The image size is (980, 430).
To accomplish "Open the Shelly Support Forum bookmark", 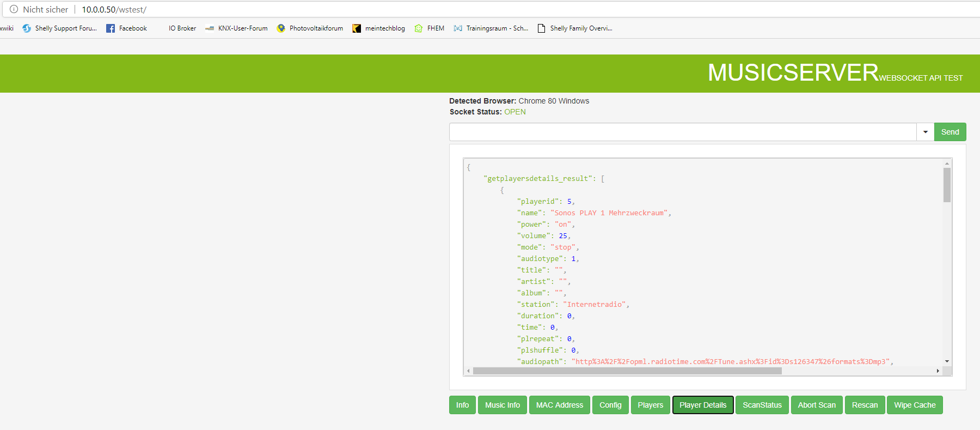I will [x=60, y=28].
